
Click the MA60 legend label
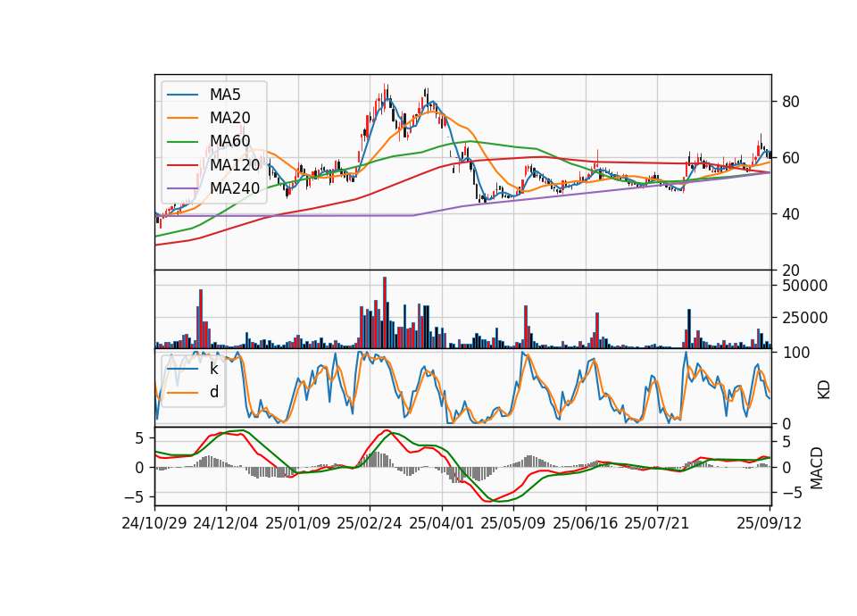[229, 141]
